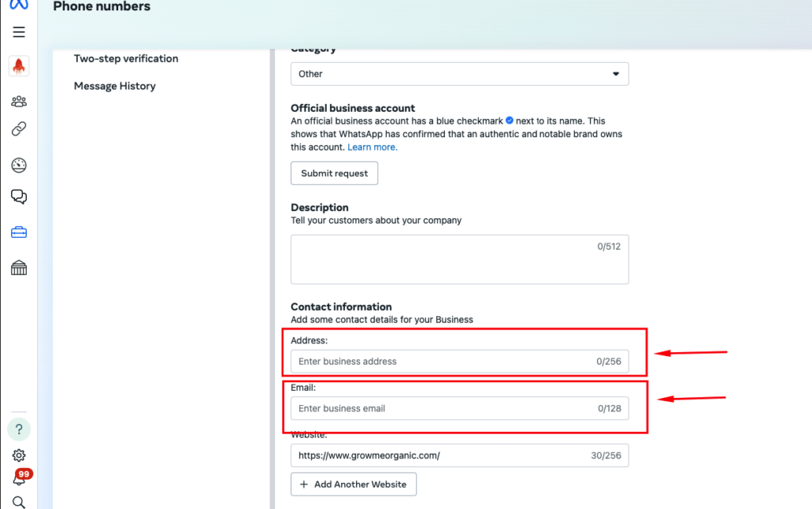Viewport: 812px width, 509px height.
Task: Click the Official business account heading
Action: [353, 108]
